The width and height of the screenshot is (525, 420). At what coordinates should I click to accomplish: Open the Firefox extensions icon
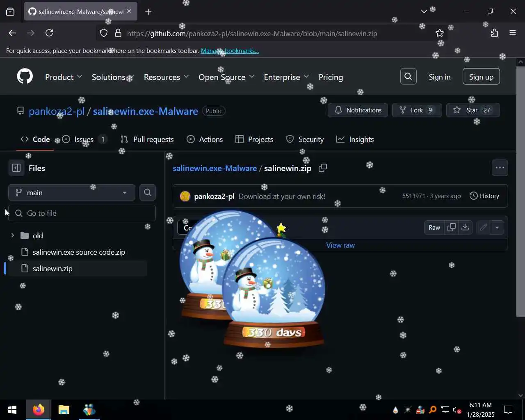[x=494, y=33]
